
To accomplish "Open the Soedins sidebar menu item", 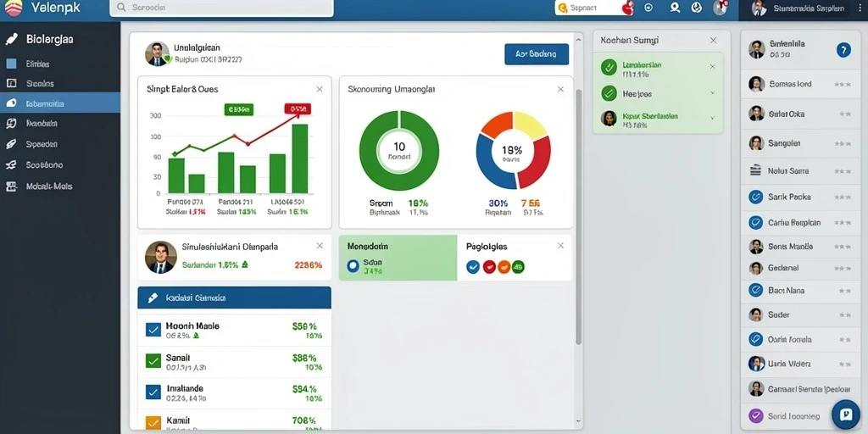I will (60, 84).
